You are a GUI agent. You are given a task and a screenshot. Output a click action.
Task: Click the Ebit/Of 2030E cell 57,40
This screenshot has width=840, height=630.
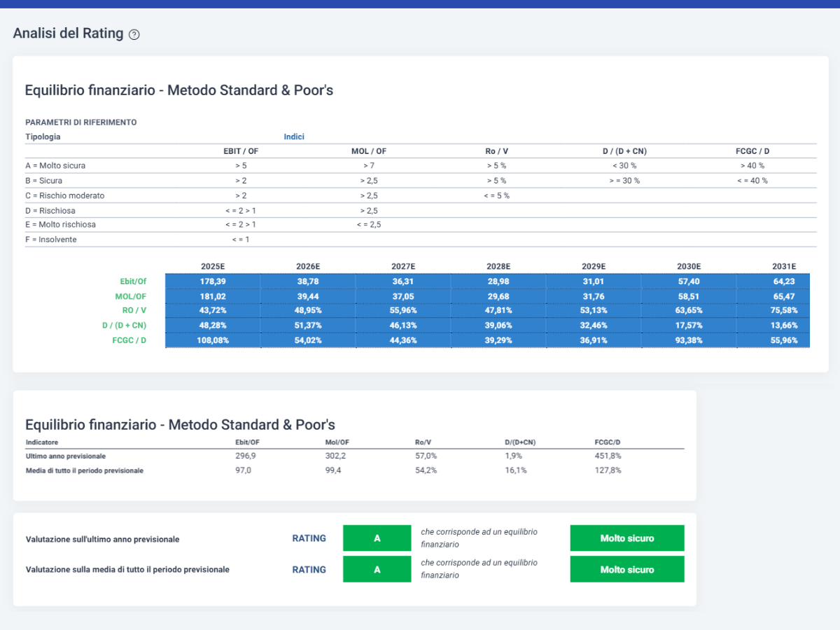point(689,281)
